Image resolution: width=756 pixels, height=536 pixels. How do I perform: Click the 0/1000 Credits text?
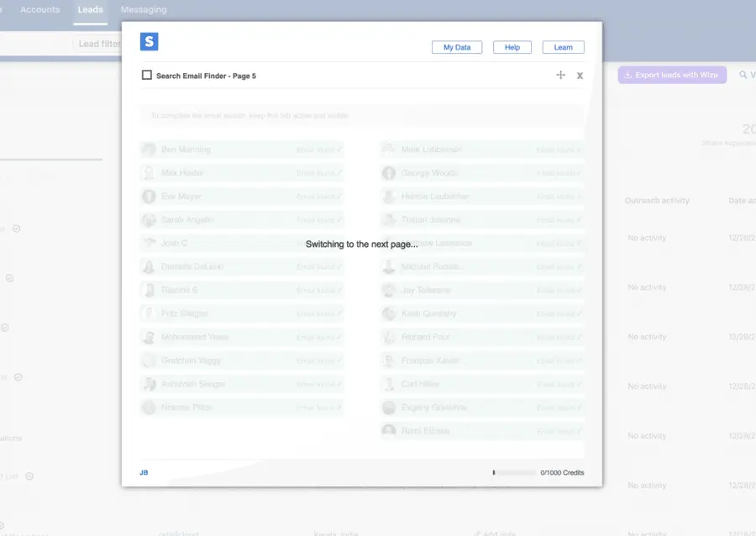click(x=562, y=473)
